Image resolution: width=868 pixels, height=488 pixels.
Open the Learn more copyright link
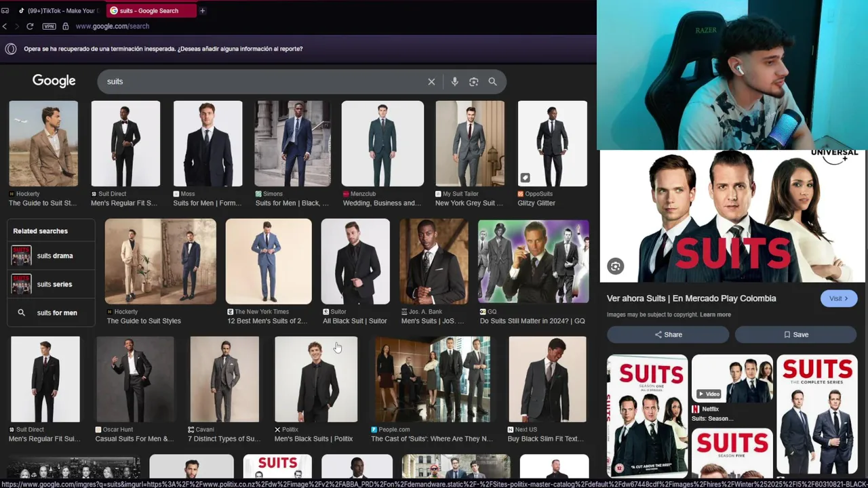pos(715,314)
